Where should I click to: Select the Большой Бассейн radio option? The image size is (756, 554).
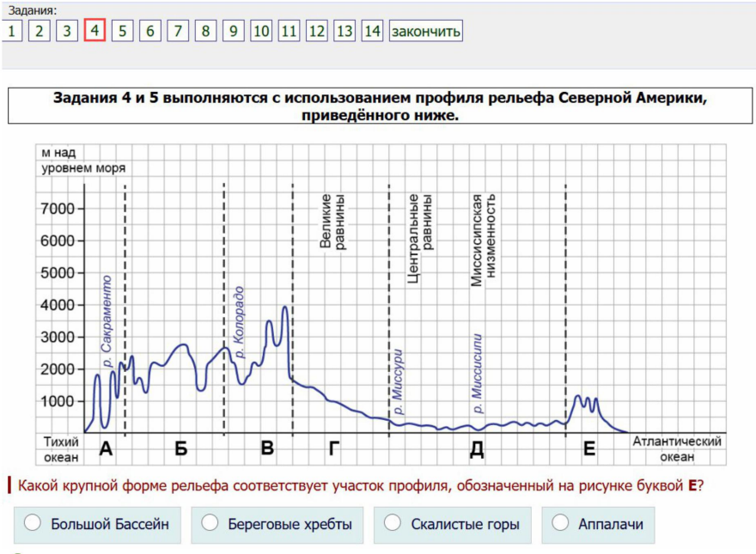coord(34,523)
